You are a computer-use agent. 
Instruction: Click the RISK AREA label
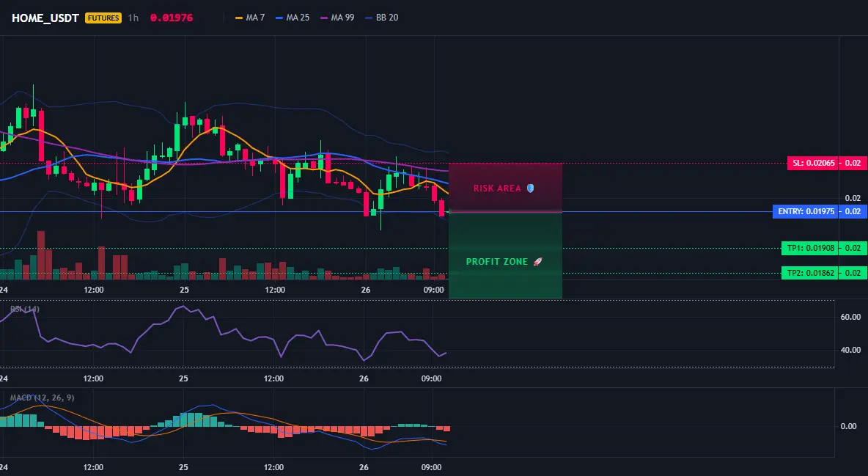497,188
